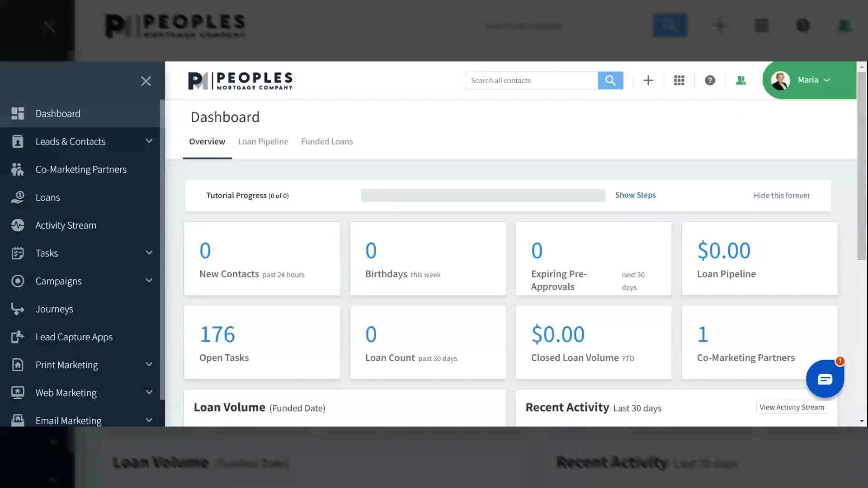Close the sidebar with X icon

(146, 81)
